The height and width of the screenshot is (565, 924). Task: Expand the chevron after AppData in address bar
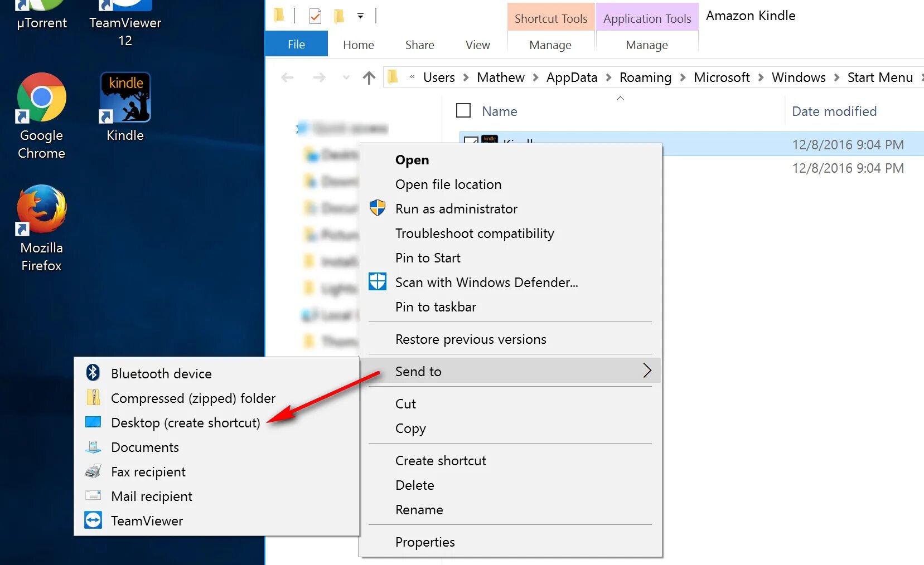tap(608, 77)
